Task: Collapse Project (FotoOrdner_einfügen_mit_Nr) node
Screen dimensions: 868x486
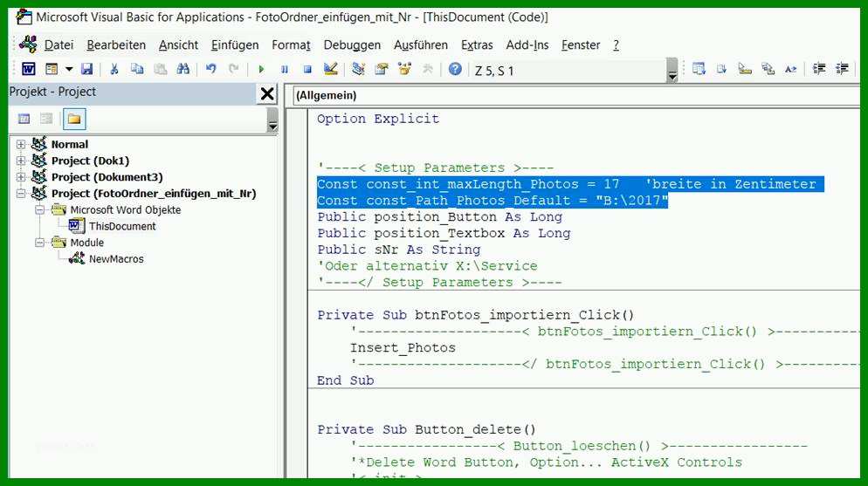Action: (20, 194)
